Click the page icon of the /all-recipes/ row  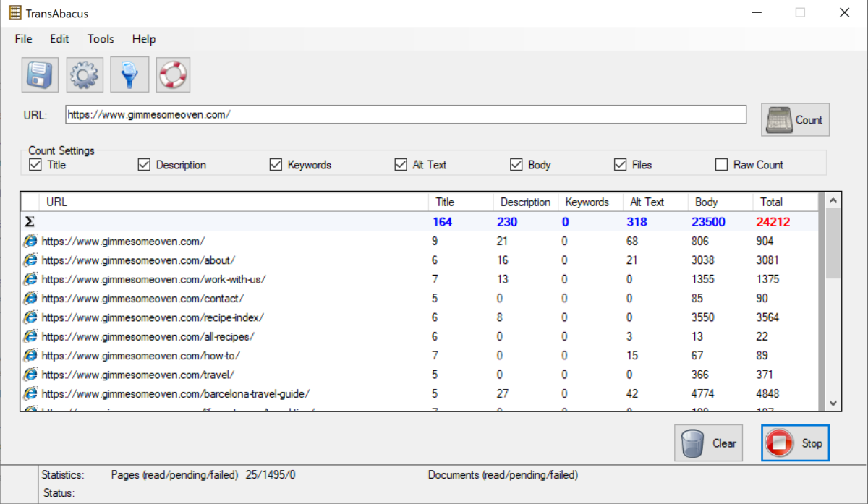30,336
